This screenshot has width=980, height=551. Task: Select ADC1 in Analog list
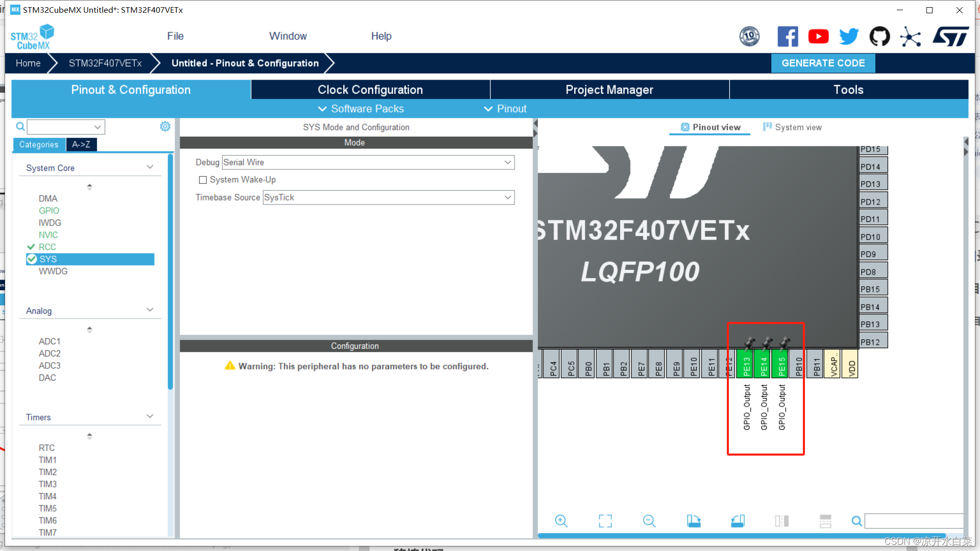tap(50, 341)
